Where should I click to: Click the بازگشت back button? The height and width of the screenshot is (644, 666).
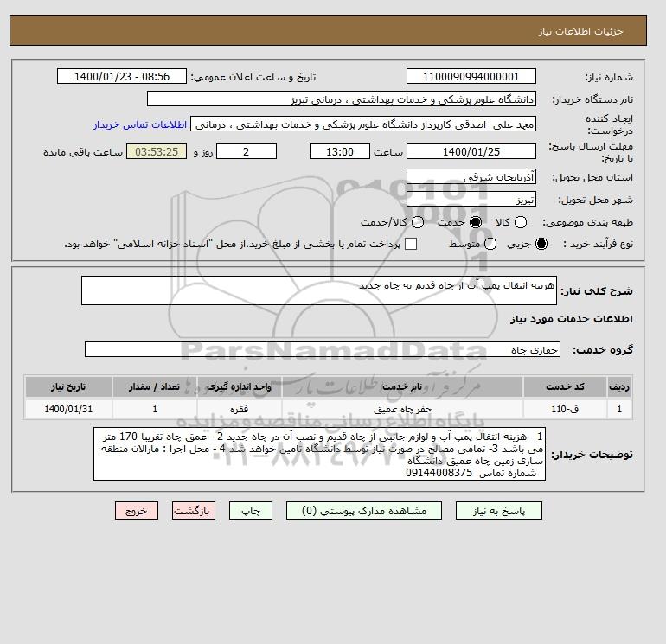click(194, 511)
